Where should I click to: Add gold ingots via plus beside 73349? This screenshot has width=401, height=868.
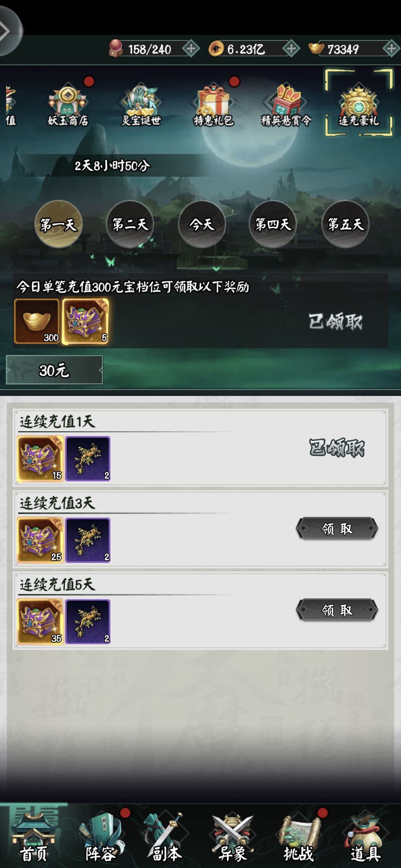point(391,49)
